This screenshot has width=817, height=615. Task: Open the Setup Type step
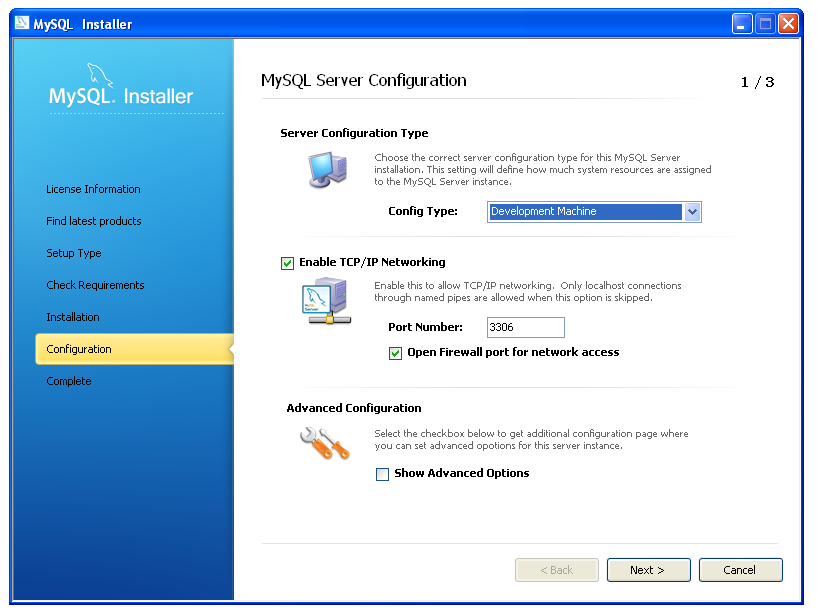click(74, 253)
